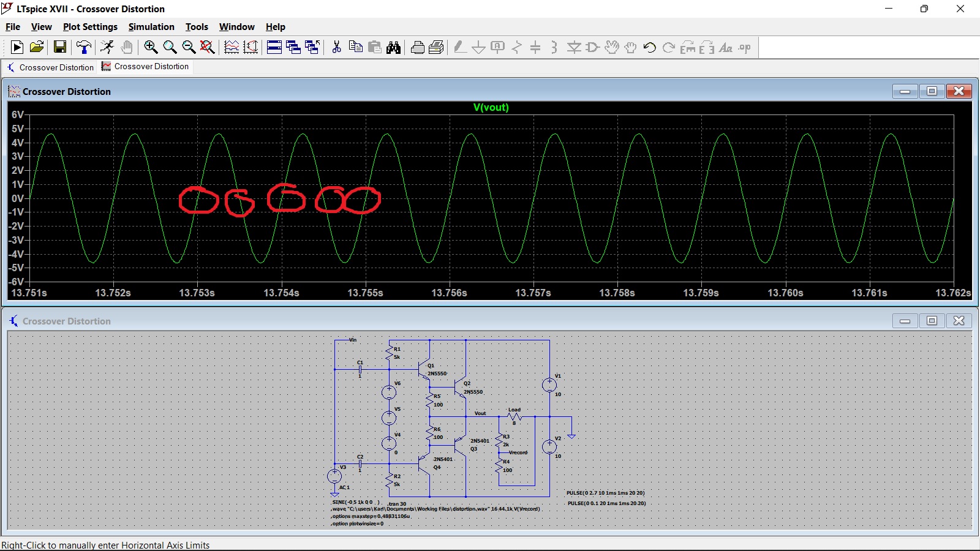Click the Copy toolbar icon
Image resolution: width=980 pixels, height=551 pixels.
(355, 47)
